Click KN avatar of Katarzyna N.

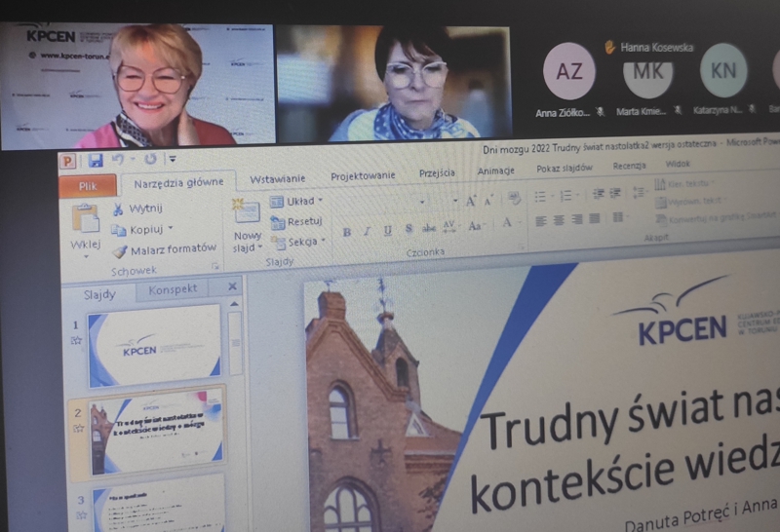(x=722, y=71)
